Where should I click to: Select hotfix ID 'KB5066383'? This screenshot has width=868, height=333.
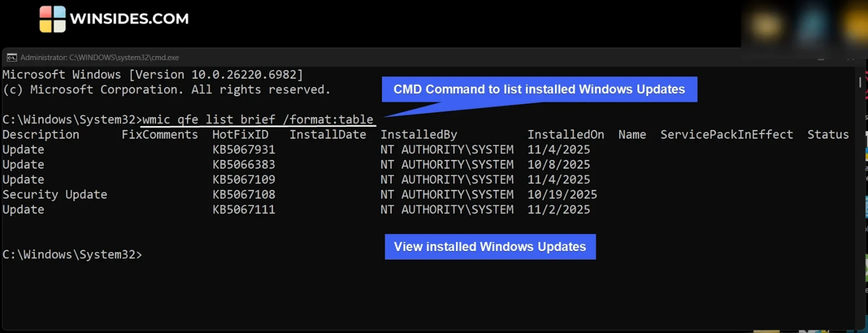coord(244,165)
